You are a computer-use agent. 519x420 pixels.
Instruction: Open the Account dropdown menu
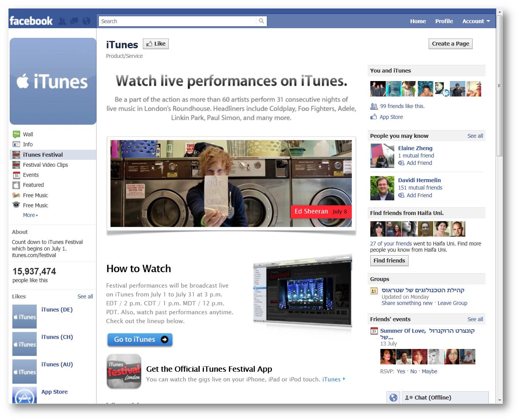pyautogui.click(x=476, y=21)
